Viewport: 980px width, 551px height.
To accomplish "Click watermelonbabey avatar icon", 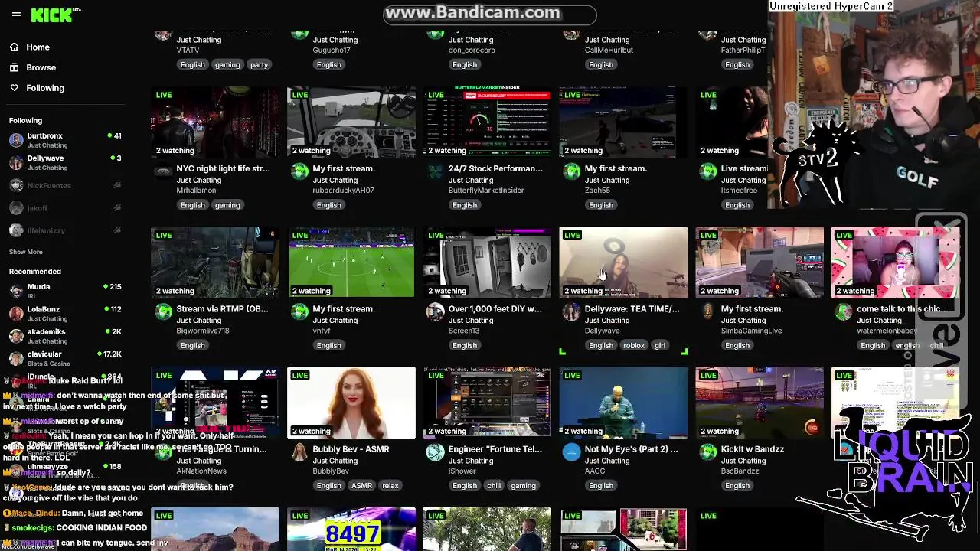I will coord(844,311).
